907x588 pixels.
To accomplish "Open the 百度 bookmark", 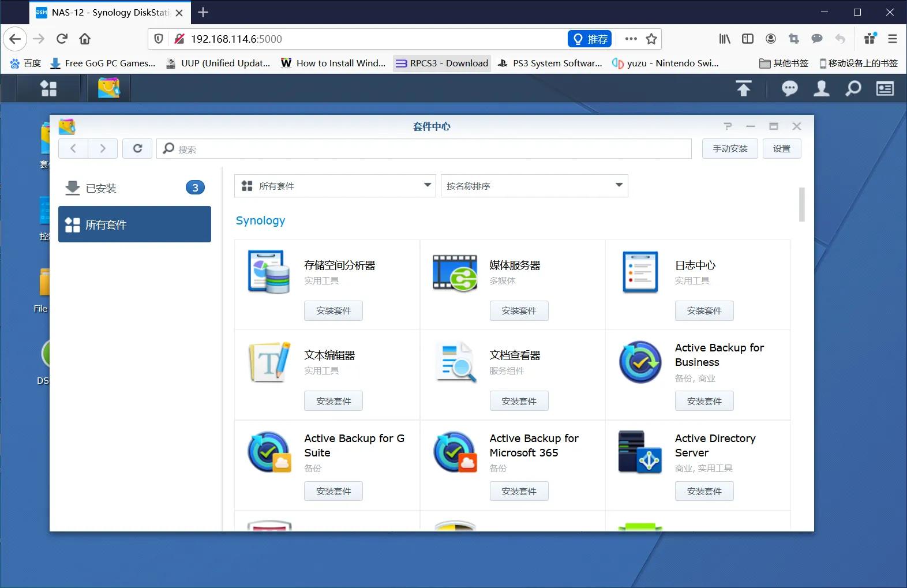I will coord(25,63).
